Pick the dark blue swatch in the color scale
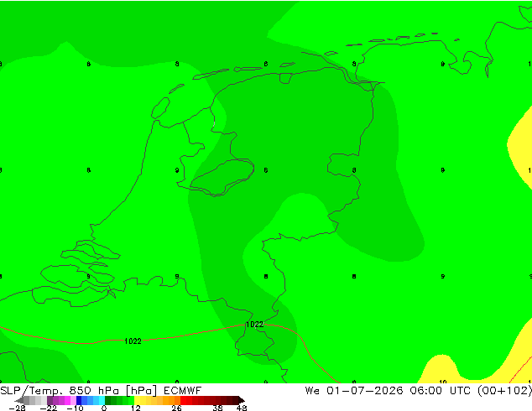Screen dimensions: 532x411 (x=79, y=400)
